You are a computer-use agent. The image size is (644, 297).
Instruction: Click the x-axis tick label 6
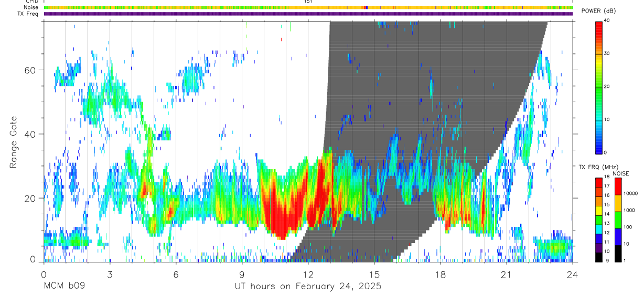(x=176, y=274)
